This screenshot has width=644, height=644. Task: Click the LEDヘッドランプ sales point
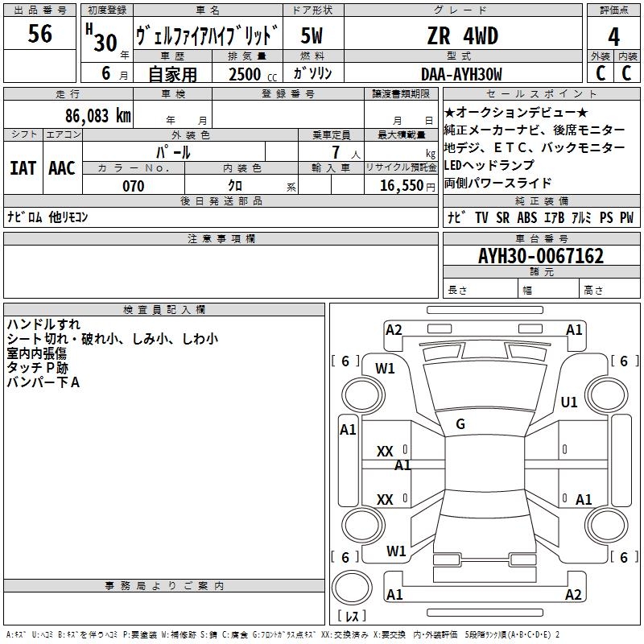tap(489, 165)
